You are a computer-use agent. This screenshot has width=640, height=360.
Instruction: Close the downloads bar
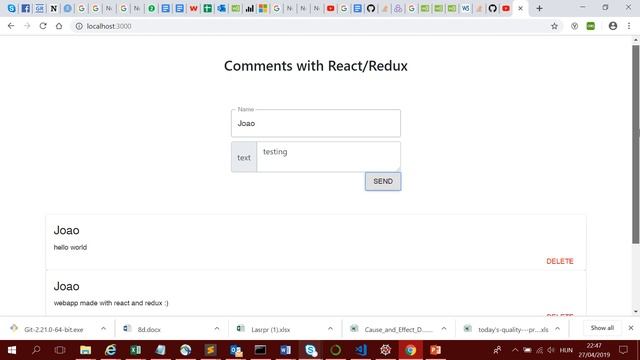[631, 328]
